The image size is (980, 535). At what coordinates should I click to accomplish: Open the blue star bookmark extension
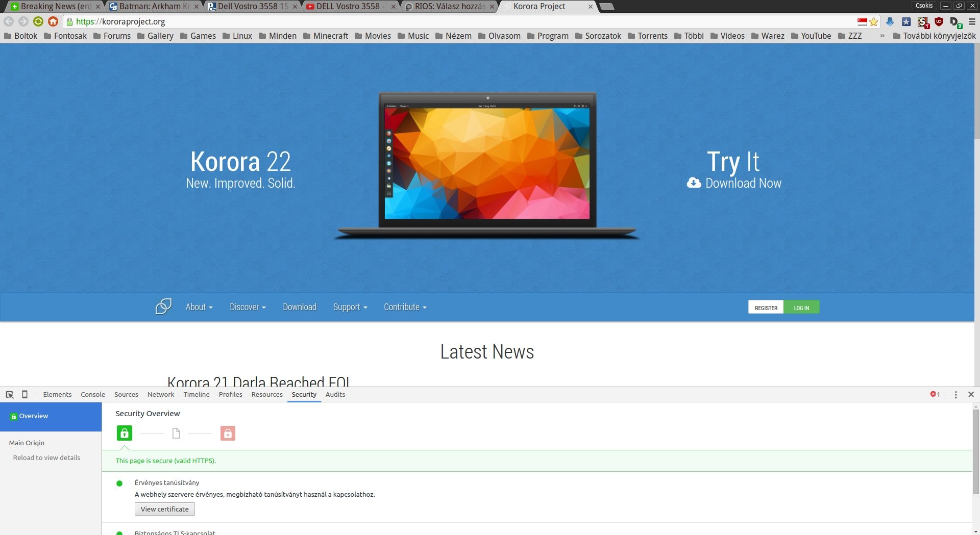tap(906, 22)
